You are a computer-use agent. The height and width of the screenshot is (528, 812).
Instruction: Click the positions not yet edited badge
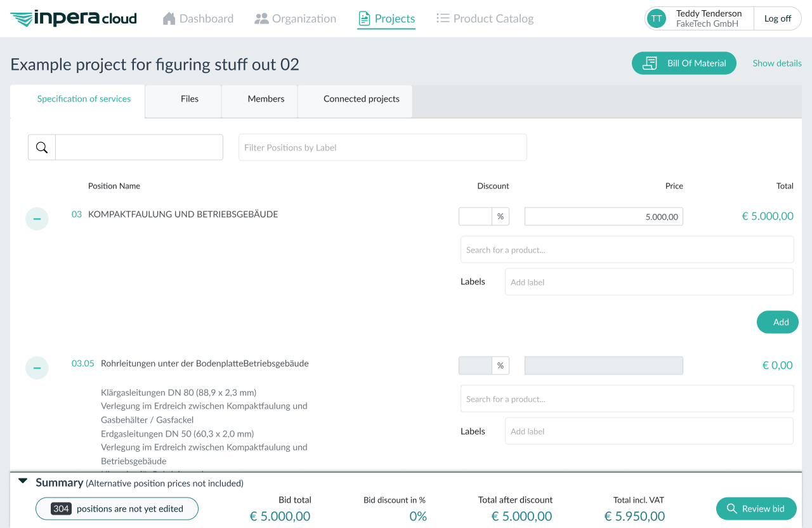coord(117,508)
